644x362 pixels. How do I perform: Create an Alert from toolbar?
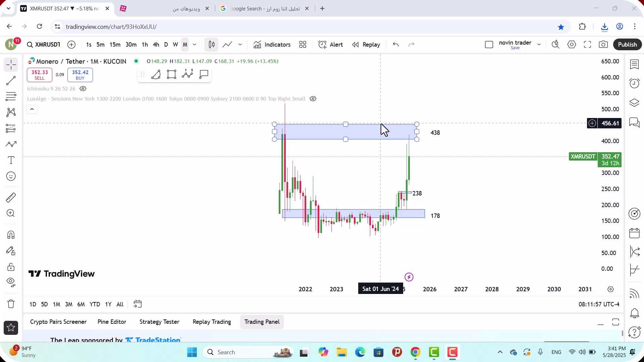(x=331, y=45)
